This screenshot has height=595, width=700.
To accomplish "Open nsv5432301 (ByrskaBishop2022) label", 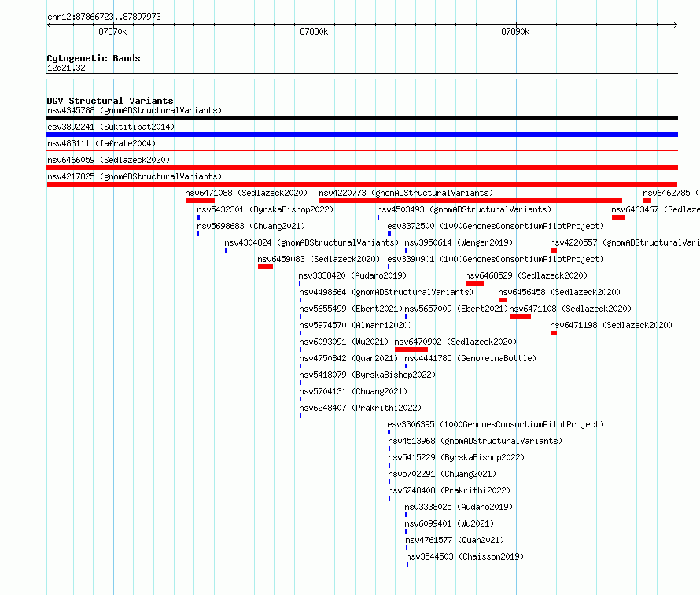I will coord(265,209).
